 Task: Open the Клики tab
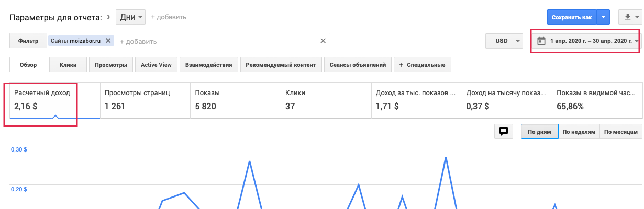coord(68,65)
